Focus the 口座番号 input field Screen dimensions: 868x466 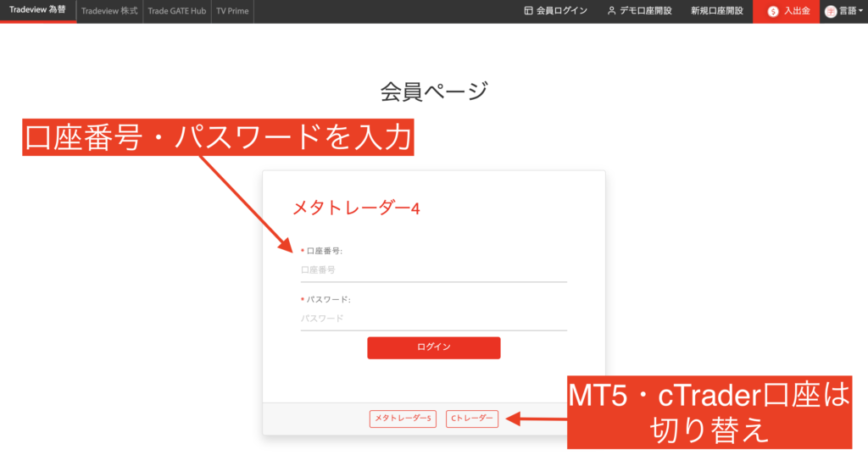pos(433,270)
